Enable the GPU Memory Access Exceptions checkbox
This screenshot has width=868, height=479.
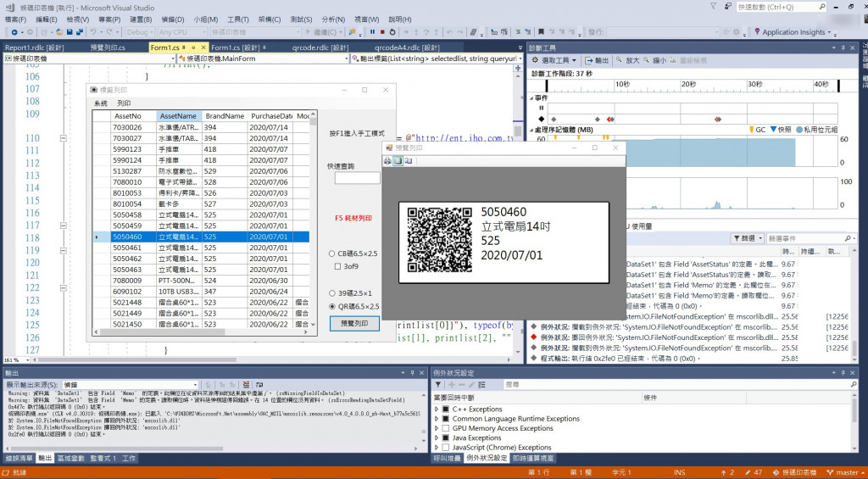point(446,428)
